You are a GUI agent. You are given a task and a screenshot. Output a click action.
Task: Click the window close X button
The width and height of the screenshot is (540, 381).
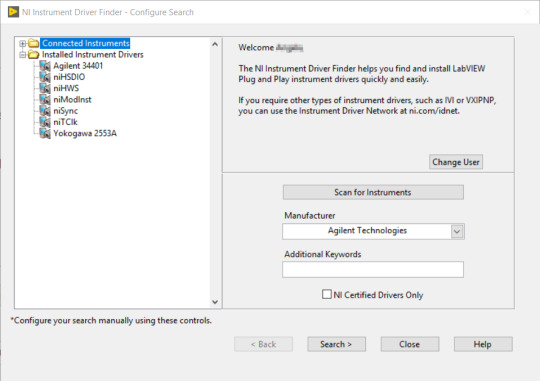tap(527, 12)
